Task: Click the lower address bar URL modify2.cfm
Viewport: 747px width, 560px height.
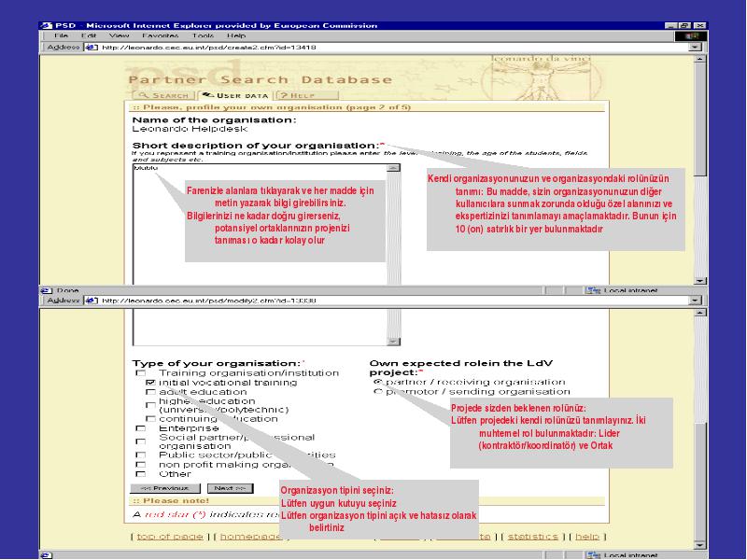Action: 208,301
